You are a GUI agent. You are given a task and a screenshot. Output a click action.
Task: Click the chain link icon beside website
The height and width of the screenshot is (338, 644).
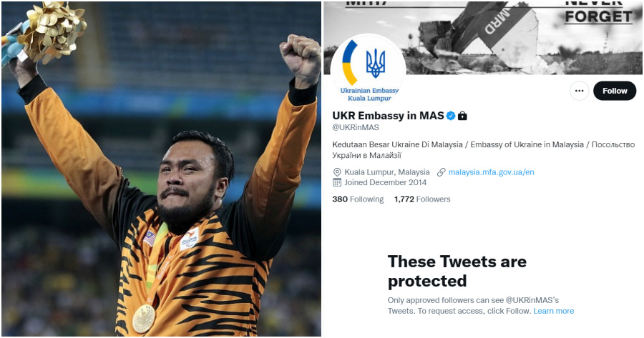point(441,172)
